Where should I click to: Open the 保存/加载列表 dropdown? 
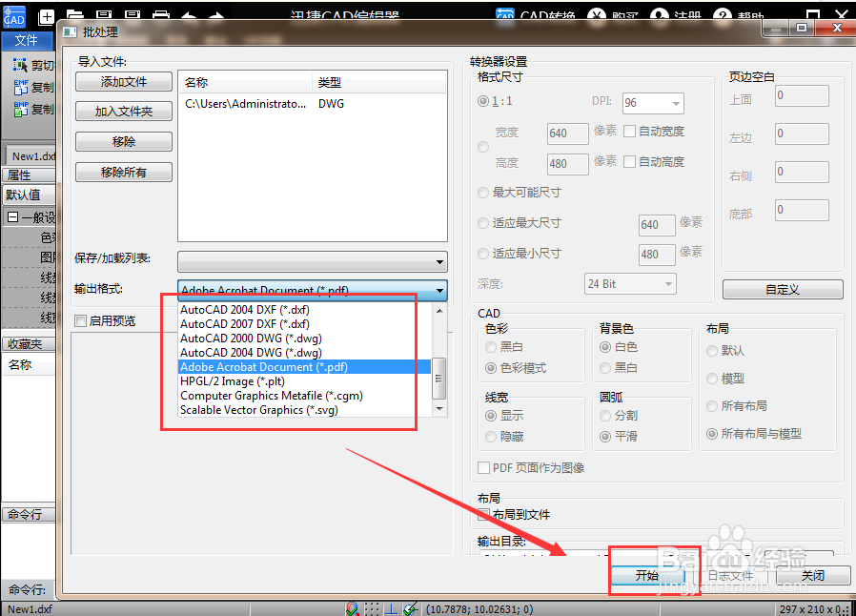coord(313,261)
